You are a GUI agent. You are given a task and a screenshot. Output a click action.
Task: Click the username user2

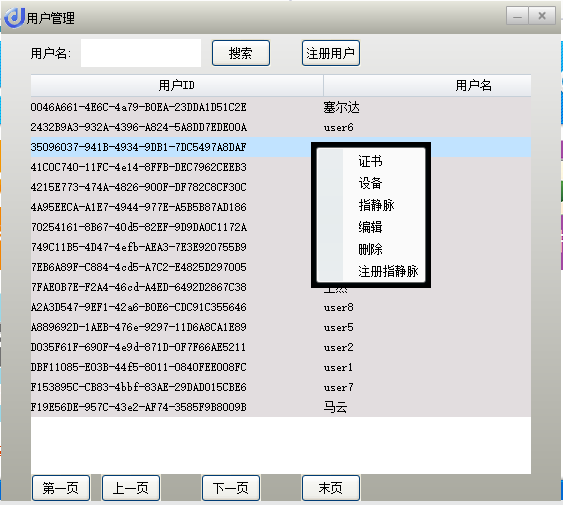point(338,347)
